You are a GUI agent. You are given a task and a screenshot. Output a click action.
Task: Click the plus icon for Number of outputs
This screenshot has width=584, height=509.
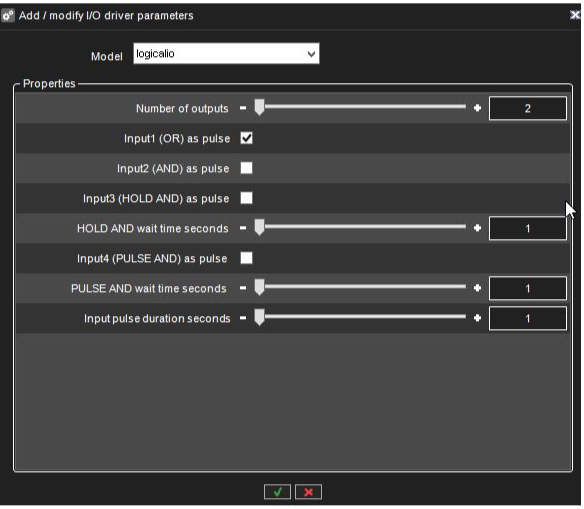[477, 108]
